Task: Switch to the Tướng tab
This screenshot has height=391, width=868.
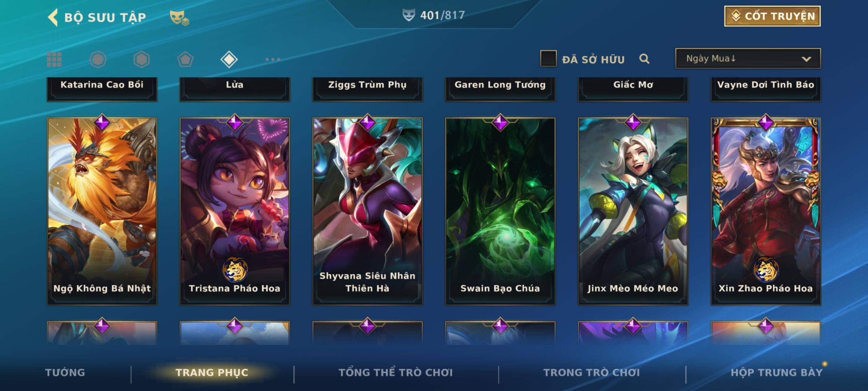Action: [x=65, y=372]
